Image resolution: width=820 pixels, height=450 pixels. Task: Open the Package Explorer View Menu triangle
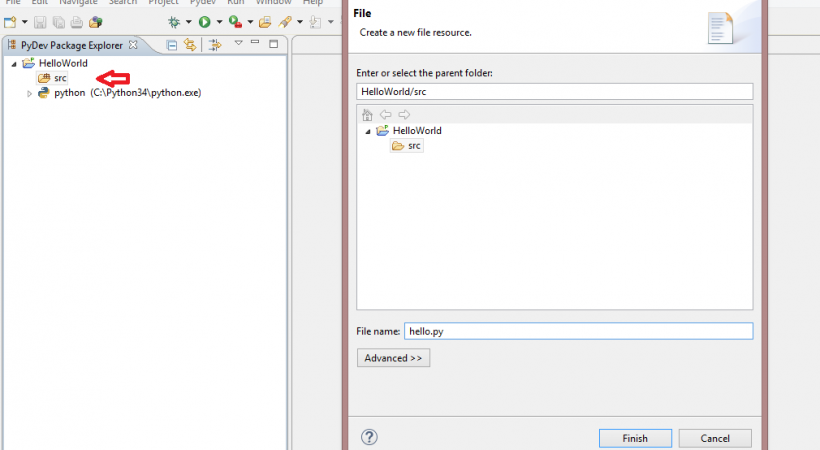(x=238, y=44)
